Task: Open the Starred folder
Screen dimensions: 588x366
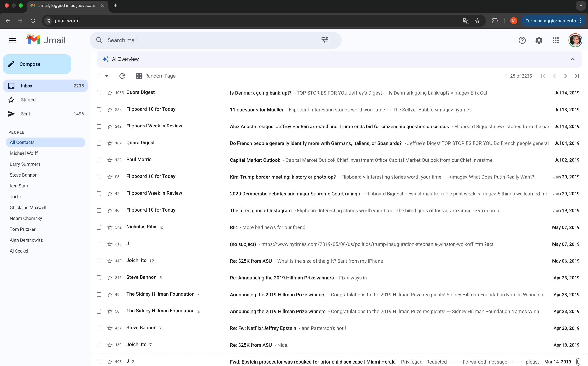Action: coord(28,100)
